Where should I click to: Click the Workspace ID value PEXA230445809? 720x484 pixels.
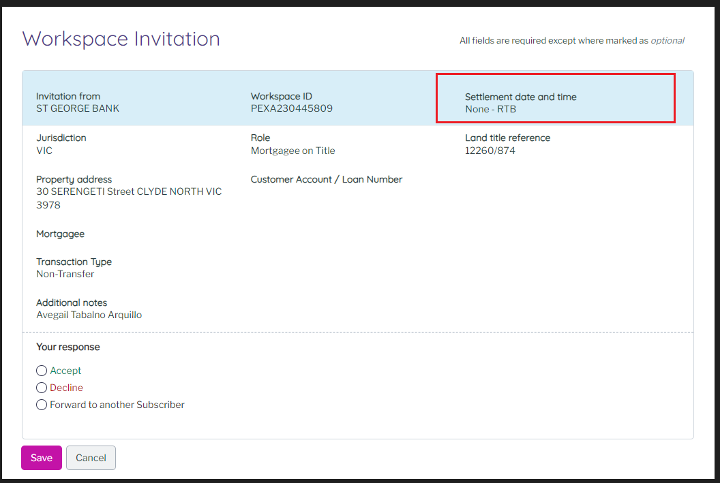[291, 108]
